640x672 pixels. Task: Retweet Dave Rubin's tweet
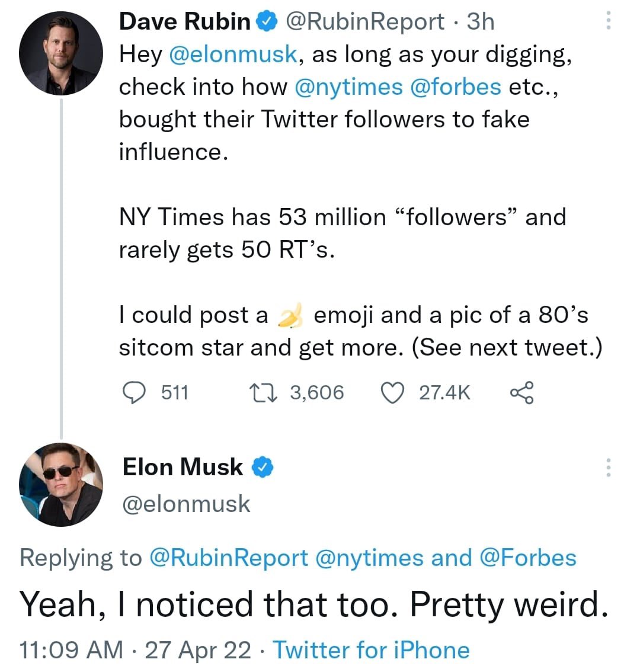[264, 392]
